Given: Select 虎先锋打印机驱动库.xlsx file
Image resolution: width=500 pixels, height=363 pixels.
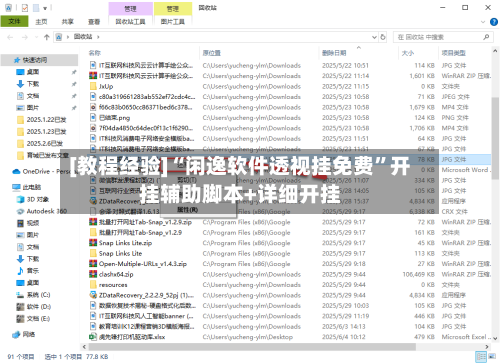Looking at the screenshot, I should click(x=289, y=337).
